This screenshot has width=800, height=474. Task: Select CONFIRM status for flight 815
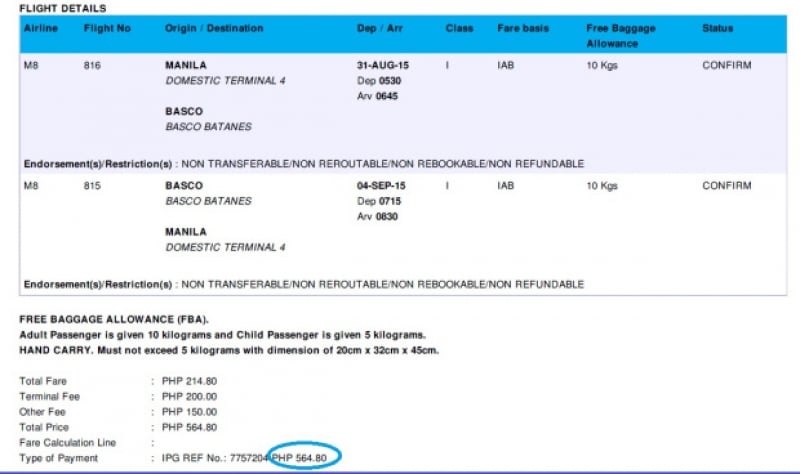(x=727, y=186)
